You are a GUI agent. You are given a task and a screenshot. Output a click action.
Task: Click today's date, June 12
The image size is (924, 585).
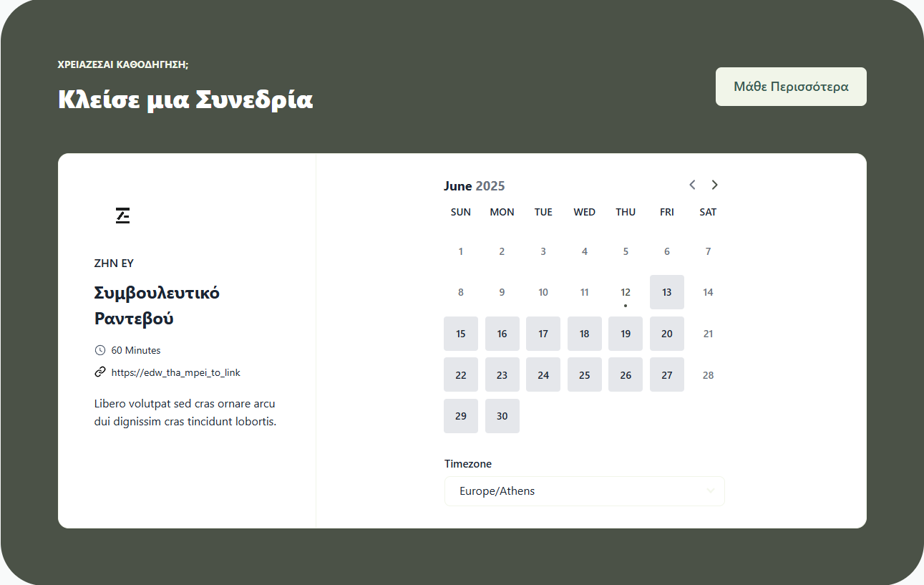(x=626, y=292)
